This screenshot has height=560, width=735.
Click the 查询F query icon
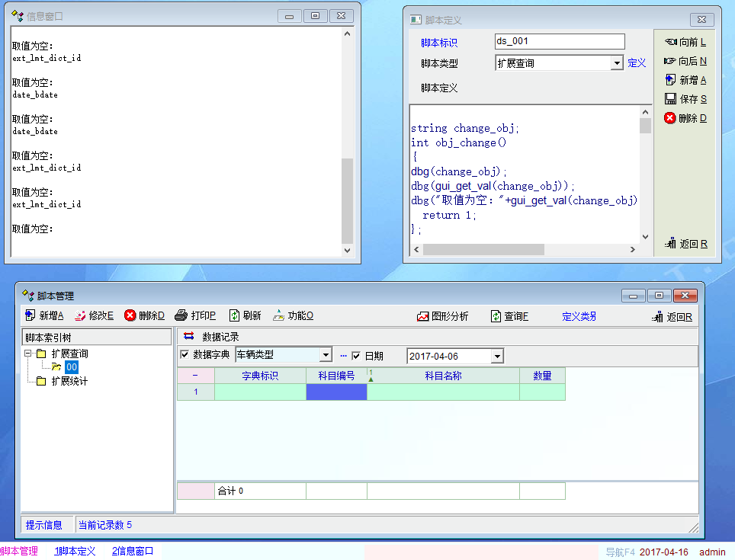(x=496, y=317)
